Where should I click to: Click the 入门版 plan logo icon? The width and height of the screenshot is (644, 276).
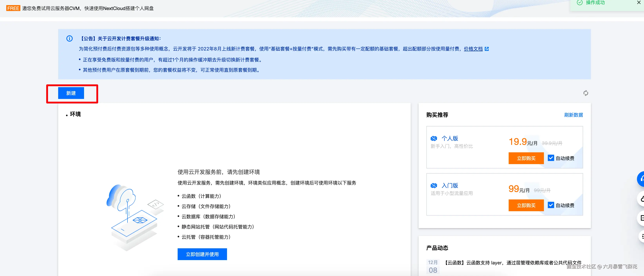click(434, 186)
